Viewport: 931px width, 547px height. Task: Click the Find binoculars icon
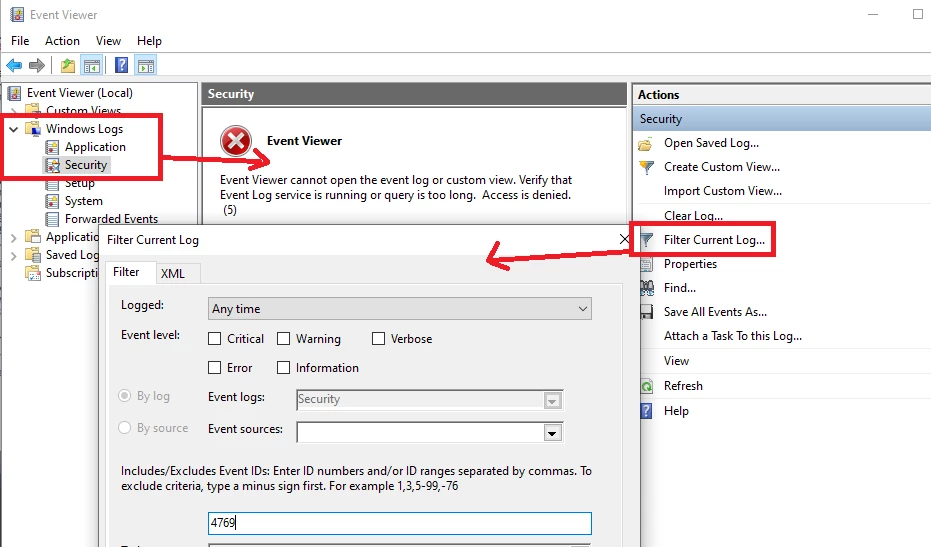click(647, 288)
